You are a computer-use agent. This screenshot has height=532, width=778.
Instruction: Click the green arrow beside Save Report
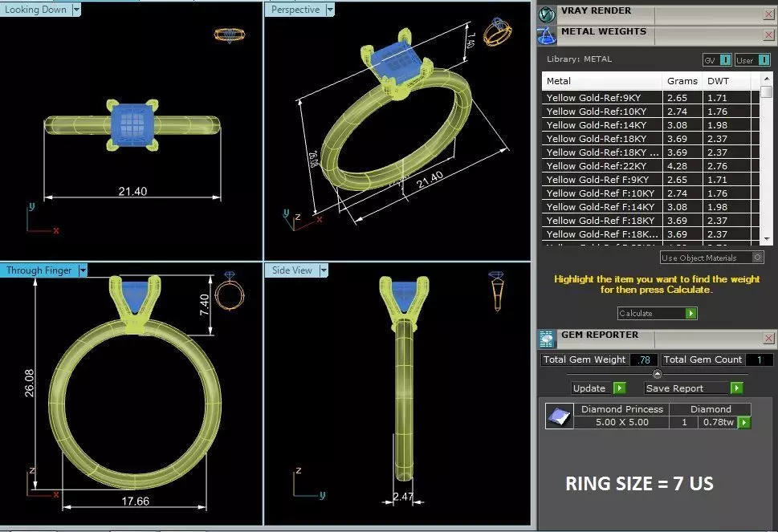click(737, 388)
